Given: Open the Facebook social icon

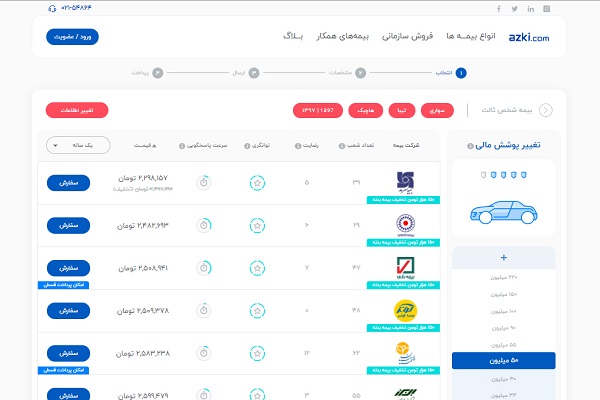Looking at the screenshot, I should pyautogui.click(x=499, y=9).
